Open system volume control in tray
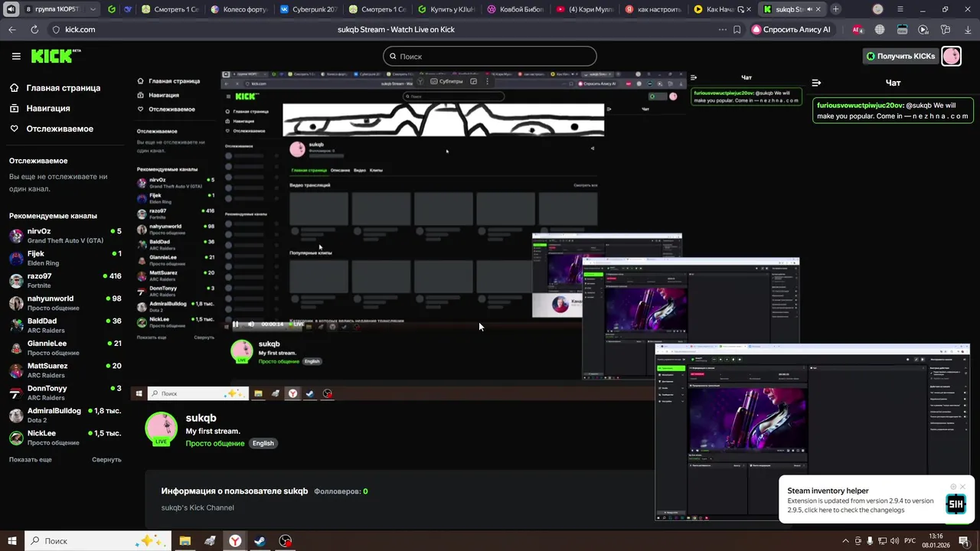The width and height of the screenshot is (980, 551). pos(893,541)
